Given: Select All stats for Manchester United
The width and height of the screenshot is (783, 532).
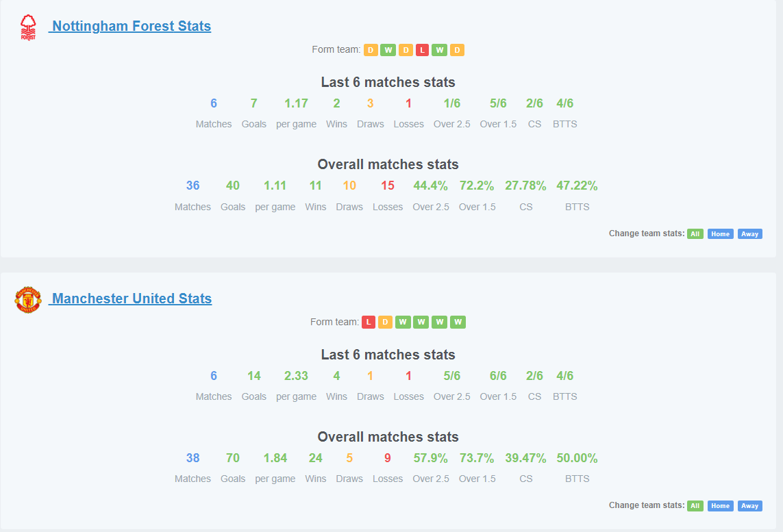Looking at the screenshot, I should click(695, 505).
